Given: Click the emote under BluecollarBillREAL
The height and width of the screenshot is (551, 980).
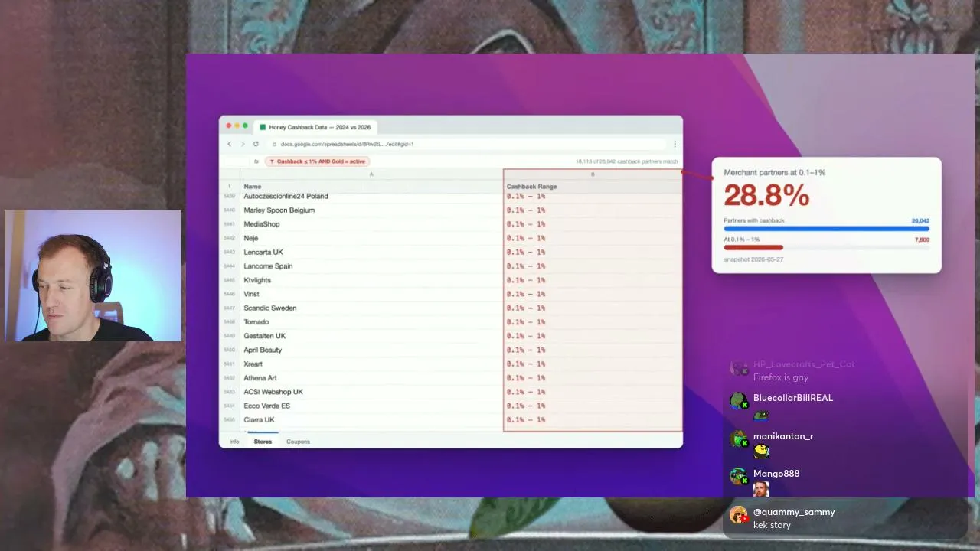Looking at the screenshot, I should [761, 415].
